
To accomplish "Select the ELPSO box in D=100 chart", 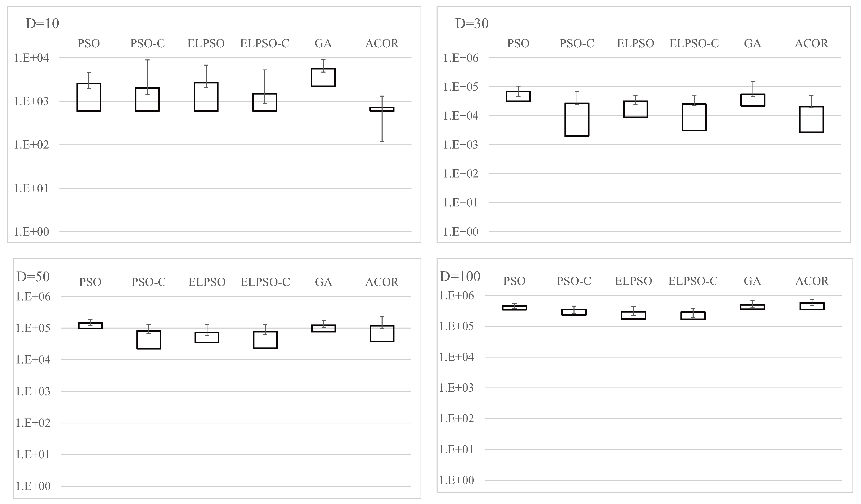I will pos(633,315).
